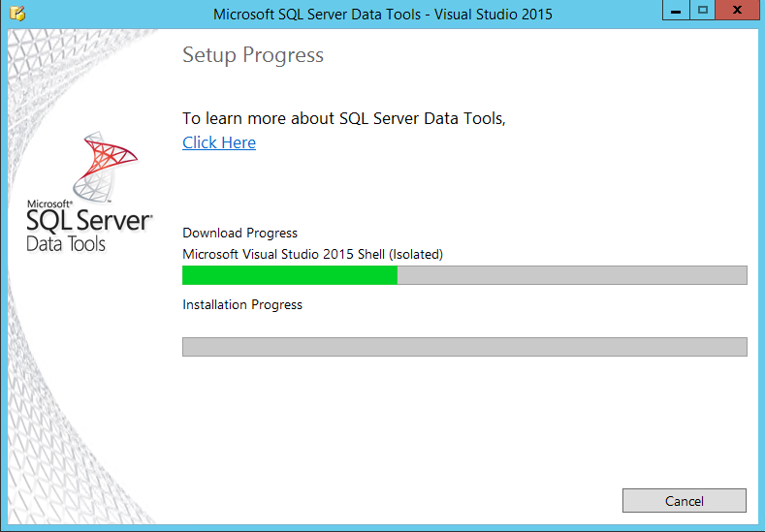Click the "SQL Server" logo wordmark

pyautogui.click(x=88, y=220)
